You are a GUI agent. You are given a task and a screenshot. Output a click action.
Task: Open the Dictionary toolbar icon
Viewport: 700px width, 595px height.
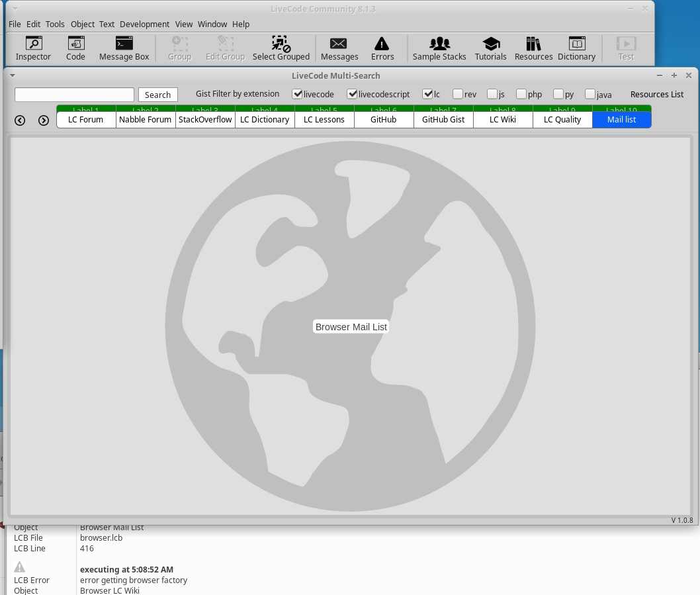(x=576, y=48)
